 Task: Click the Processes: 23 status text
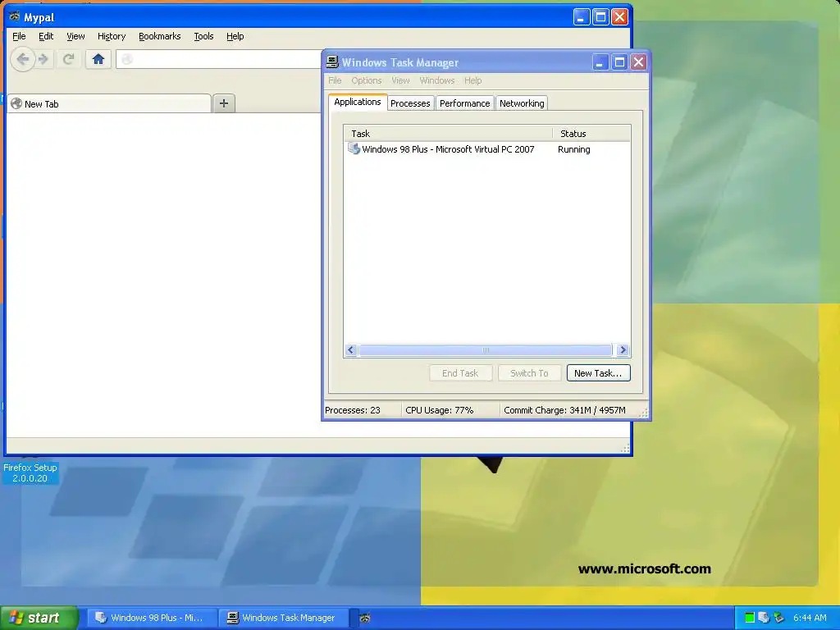click(353, 410)
